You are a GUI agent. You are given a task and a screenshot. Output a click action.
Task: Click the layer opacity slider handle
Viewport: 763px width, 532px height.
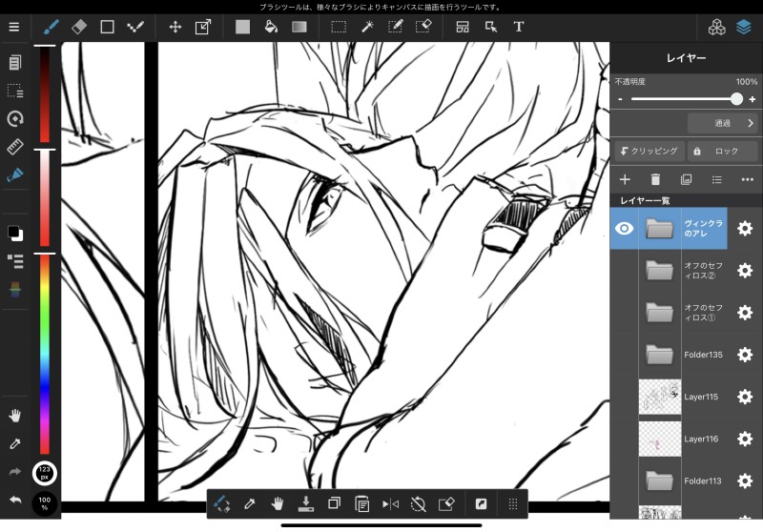(x=736, y=99)
